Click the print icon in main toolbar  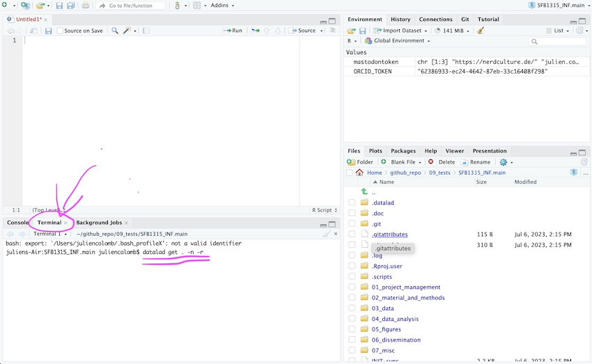tap(85, 6)
